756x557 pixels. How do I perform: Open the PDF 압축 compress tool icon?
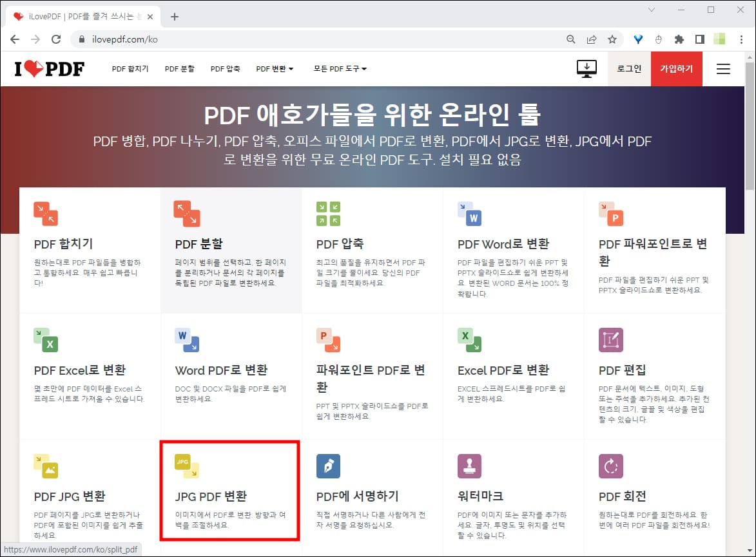(327, 212)
